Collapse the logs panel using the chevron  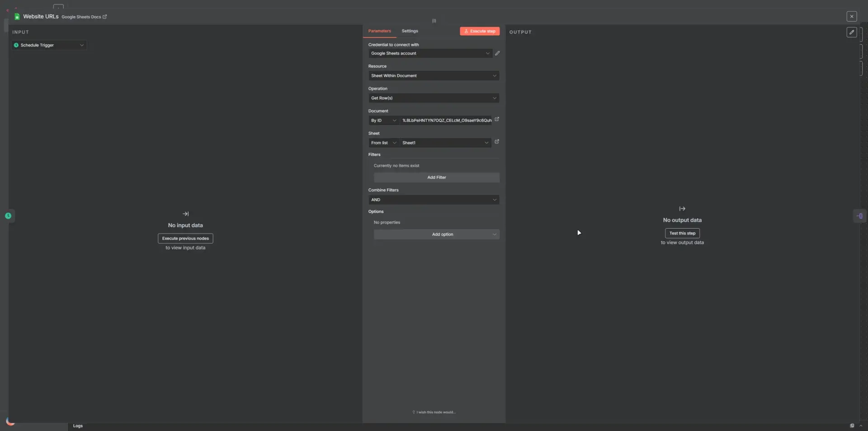click(x=861, y=426)
